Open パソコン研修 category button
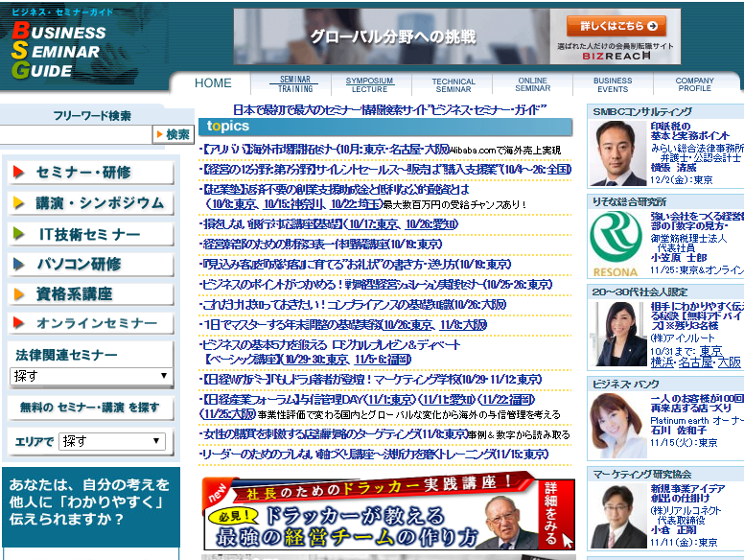The height and width of the screenshot is (560, 744). (91, 265)
